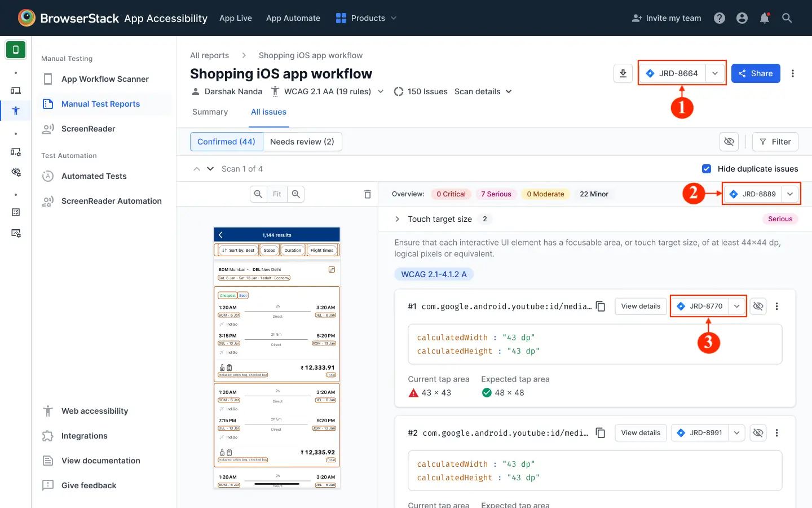Select the accessibility testing icon in left sidebar

click(x=16, y=111)
